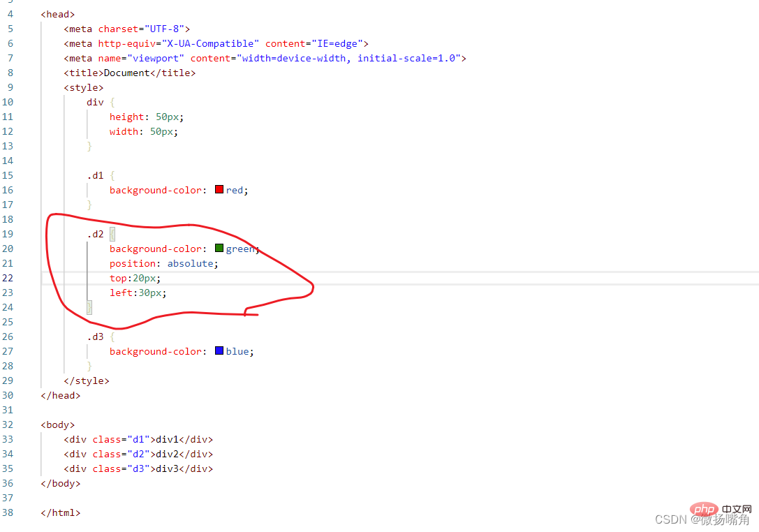Click the absolute value on line 21

pos(190,263)
